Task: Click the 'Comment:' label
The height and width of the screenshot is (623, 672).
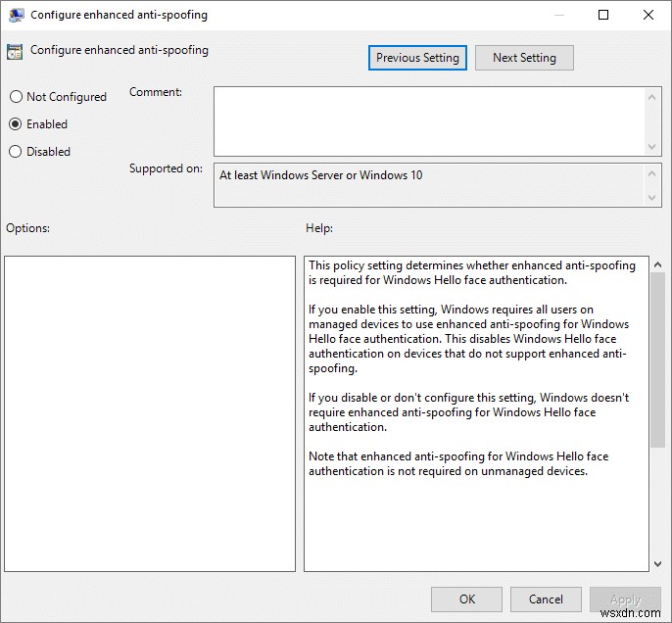Action: coord(156,92)
